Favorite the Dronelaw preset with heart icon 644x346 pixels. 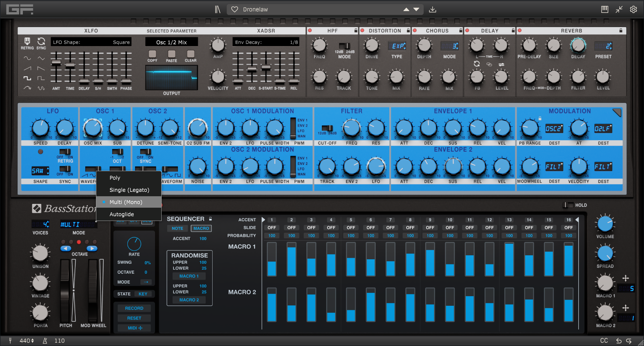[235, 9]
